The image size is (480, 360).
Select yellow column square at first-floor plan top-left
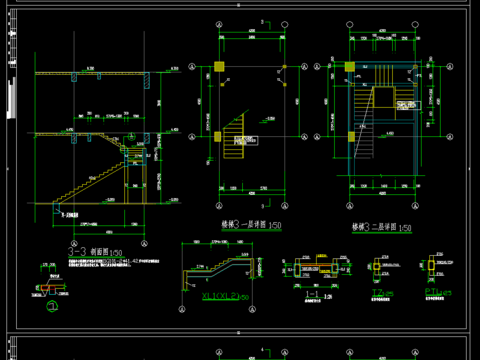tap(219, 66)
